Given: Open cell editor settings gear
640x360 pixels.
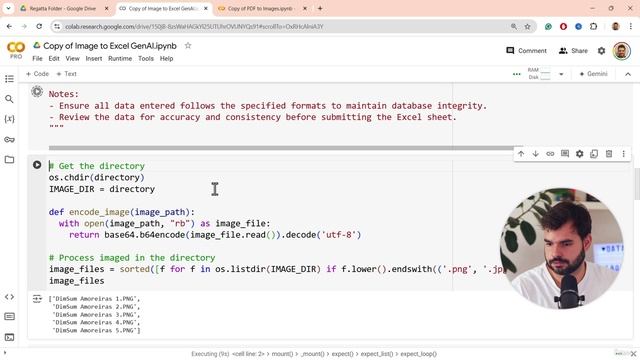Looking at the screenshot, I should click(580, 154).
